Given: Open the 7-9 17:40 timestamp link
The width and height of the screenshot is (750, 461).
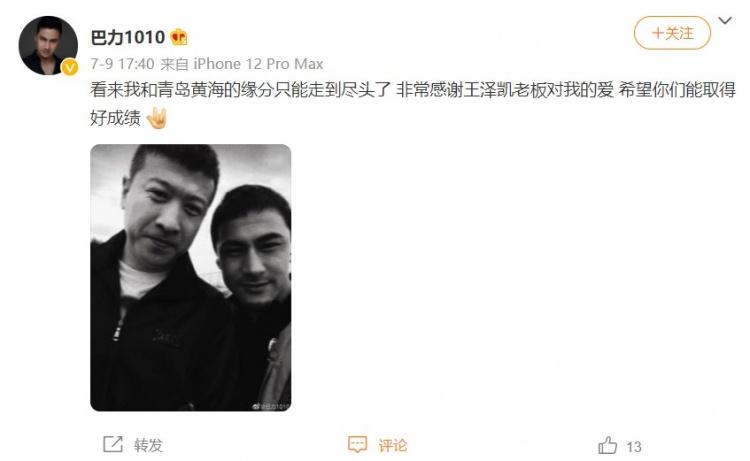Looking at the screenshot, I should [x=122, y=64].
